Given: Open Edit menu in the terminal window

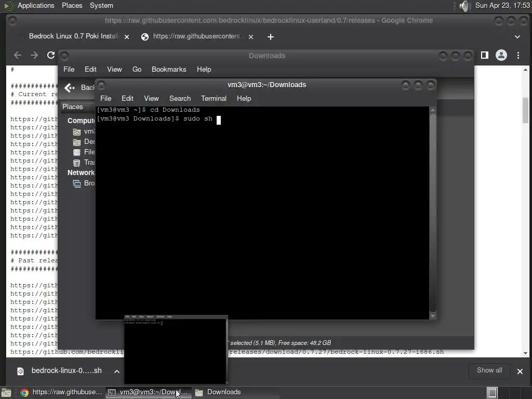Looking at the screenshot, I should tap(128, 98).
